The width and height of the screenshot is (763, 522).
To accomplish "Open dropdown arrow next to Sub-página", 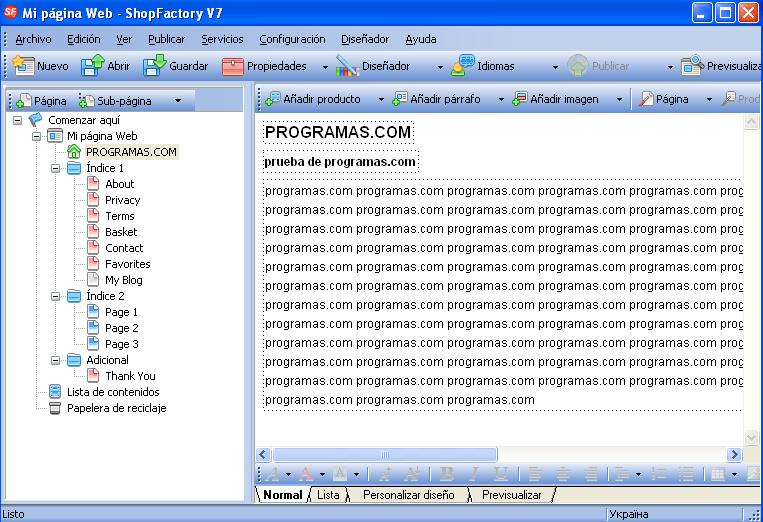I will coord(178,101).
